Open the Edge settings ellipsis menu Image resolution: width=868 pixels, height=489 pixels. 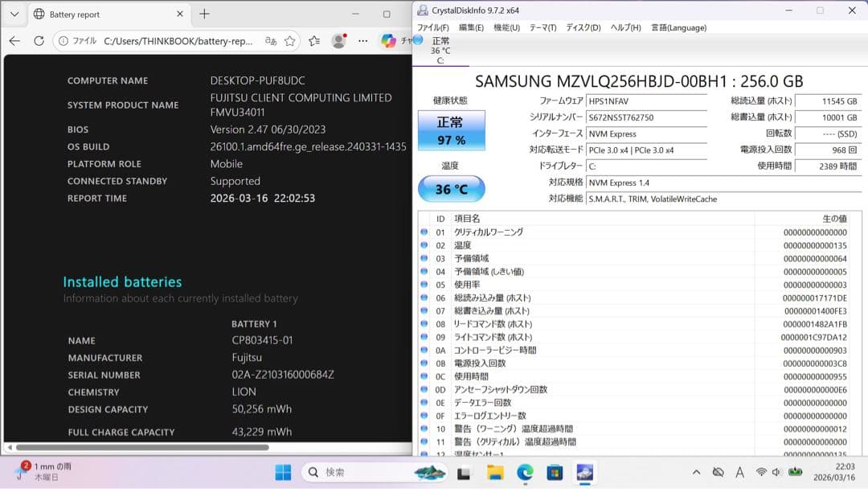click(x=362, y=40)
